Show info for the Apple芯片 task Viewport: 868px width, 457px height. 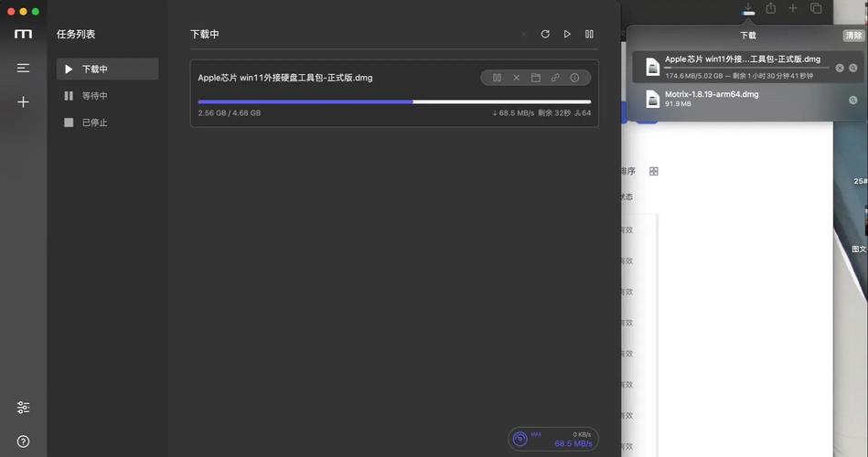coord(574,78)
